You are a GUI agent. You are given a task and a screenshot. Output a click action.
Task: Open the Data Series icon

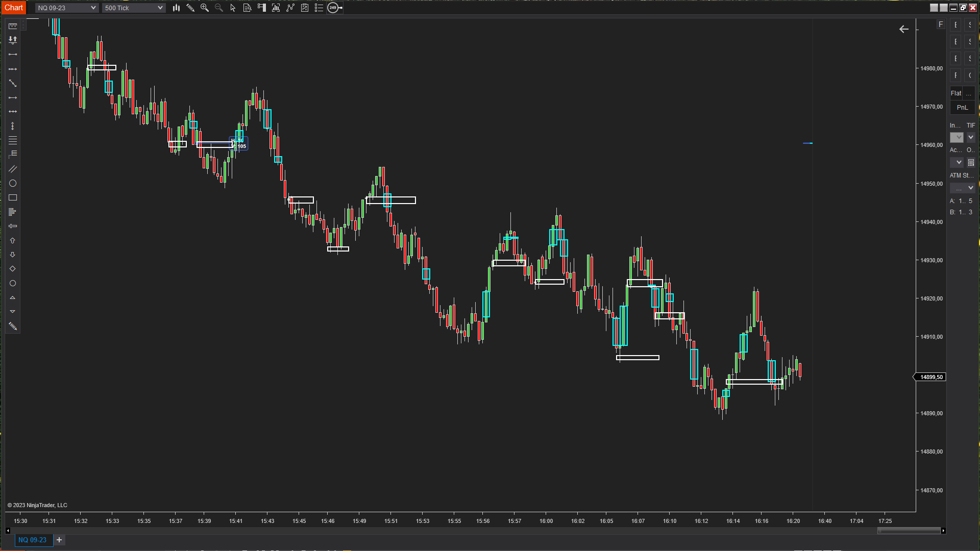click(276, 8)
